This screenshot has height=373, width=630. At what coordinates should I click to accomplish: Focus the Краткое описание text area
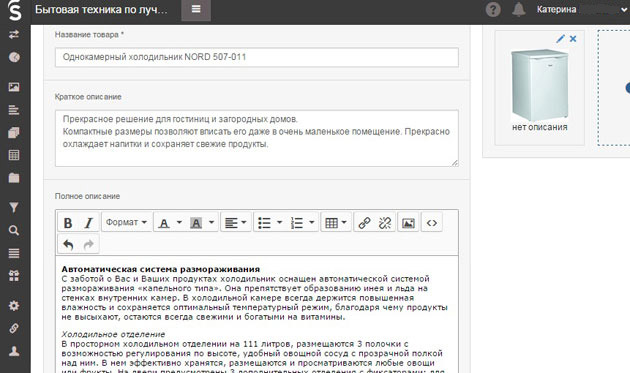click(x=257, y=138)
